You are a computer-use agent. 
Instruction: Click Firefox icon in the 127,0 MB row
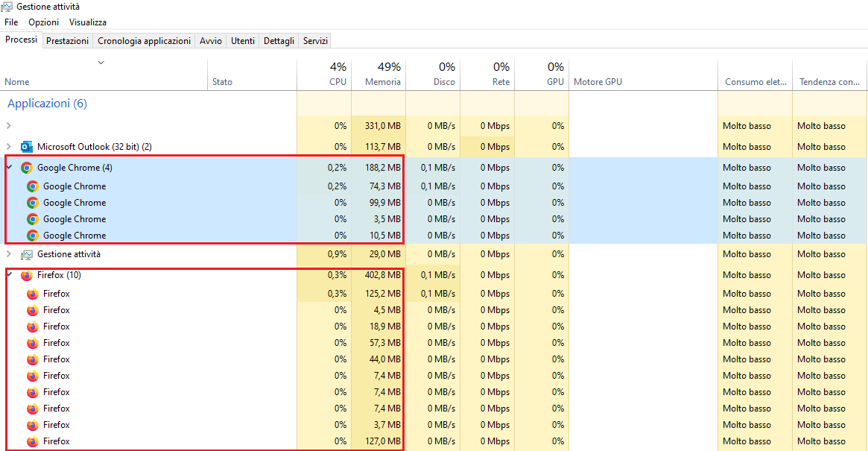click(x=33, y=441)
